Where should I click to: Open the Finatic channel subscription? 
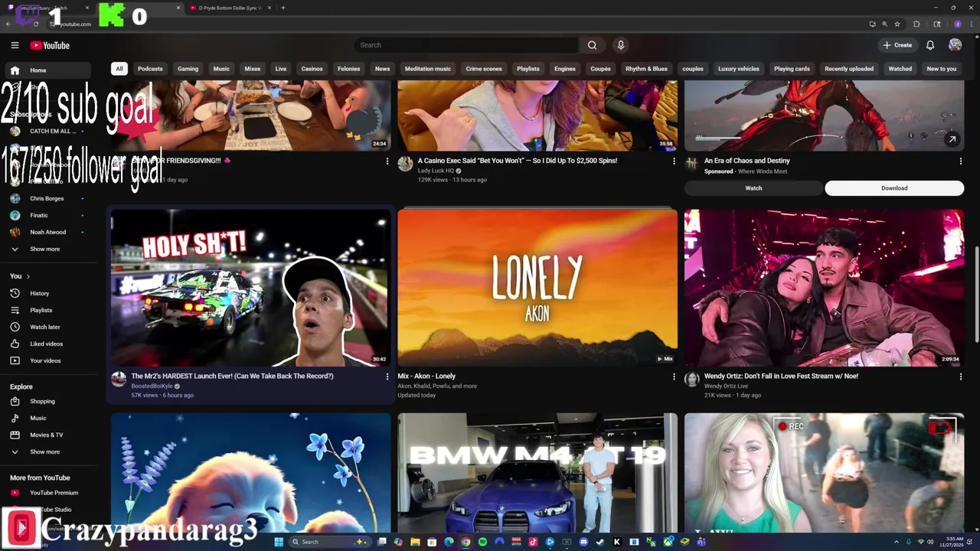click(50, 215)
